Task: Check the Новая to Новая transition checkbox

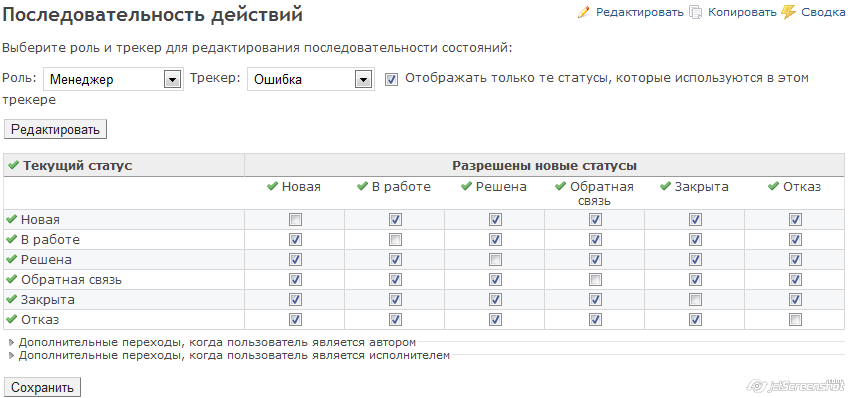Action: 296,220
